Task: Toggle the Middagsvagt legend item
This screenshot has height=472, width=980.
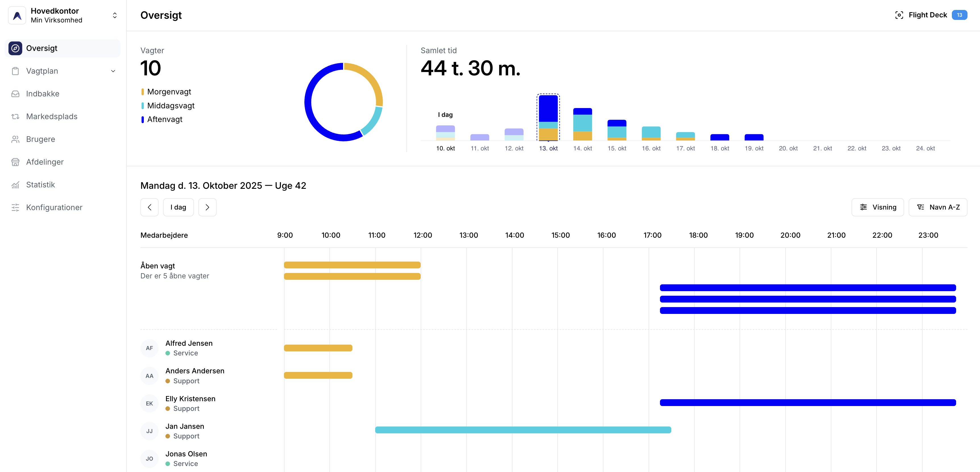Action: pyautogui.click(x=171, y=105)
